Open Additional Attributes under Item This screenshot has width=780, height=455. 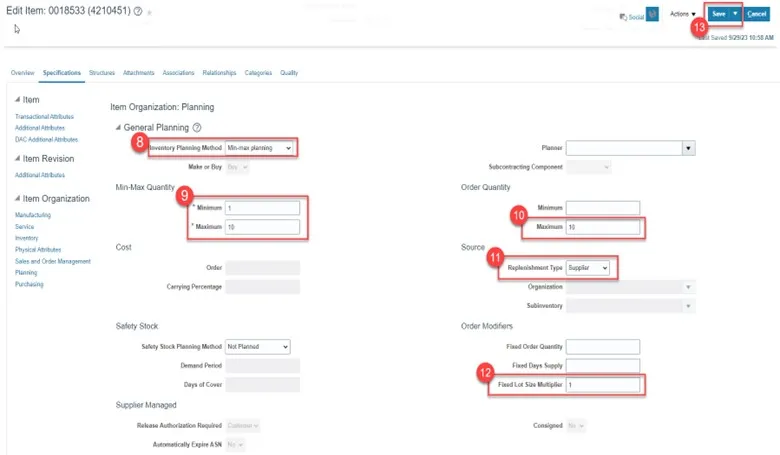pyautogui.click(x=40, y=128)
